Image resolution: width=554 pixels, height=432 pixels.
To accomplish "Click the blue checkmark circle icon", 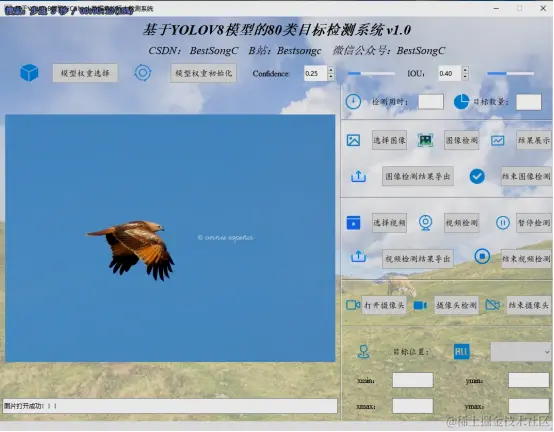I will (x=477, y=176).
